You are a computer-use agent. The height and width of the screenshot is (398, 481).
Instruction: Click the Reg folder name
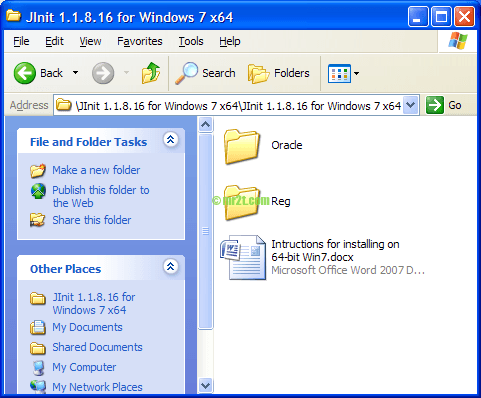pos(281,201)
